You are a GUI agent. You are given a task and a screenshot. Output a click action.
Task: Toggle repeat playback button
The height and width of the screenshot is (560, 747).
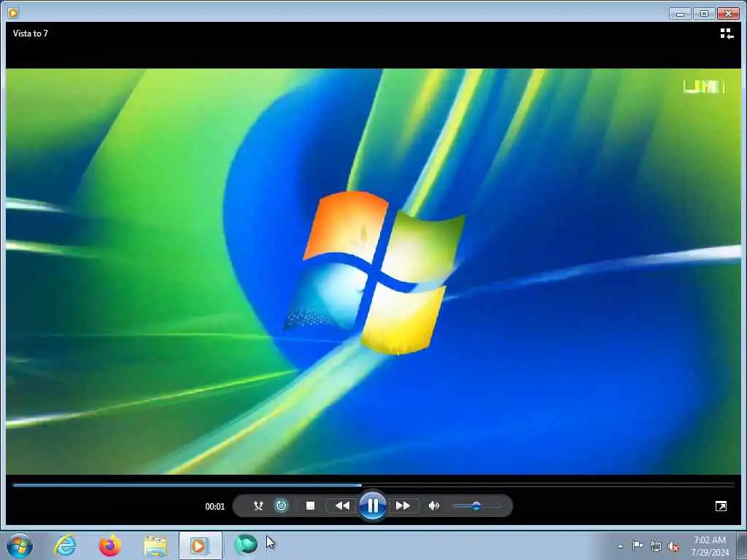pos(281,506)
